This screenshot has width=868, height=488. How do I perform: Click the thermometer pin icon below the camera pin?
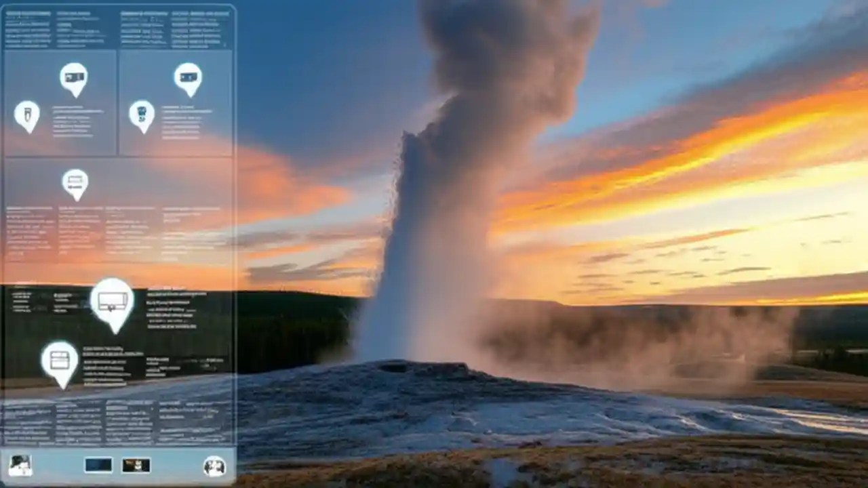coord(27,115)
